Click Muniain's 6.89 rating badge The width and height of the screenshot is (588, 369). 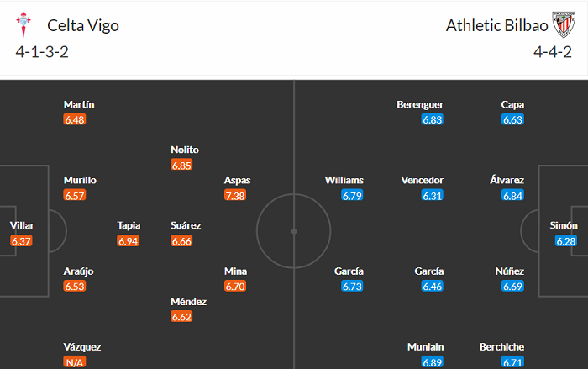point(432,362)
